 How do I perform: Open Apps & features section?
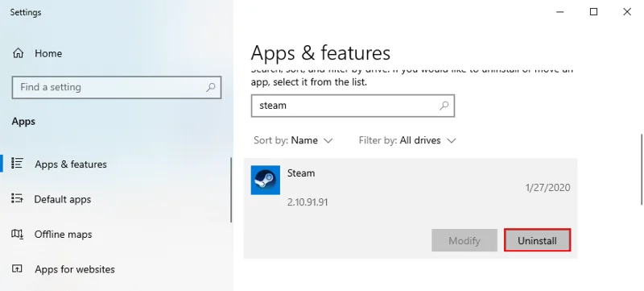coord(71,164)
